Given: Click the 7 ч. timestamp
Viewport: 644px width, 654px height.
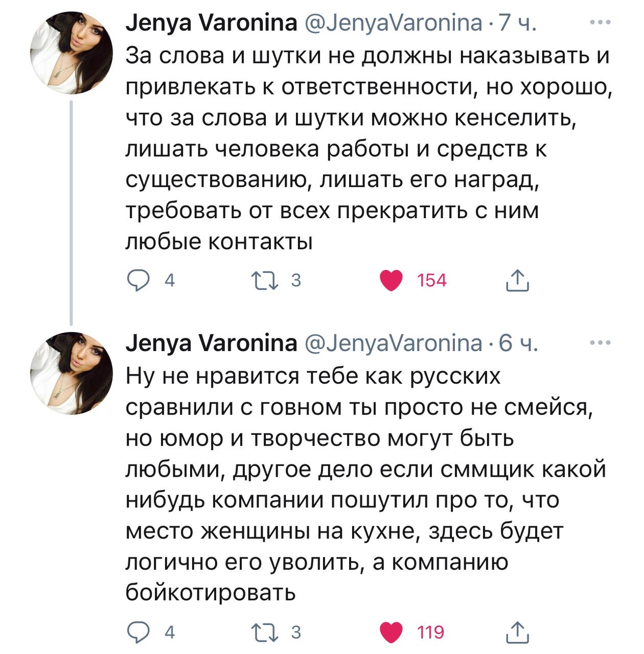Looking at the screenshot, I should coord(517,24).
